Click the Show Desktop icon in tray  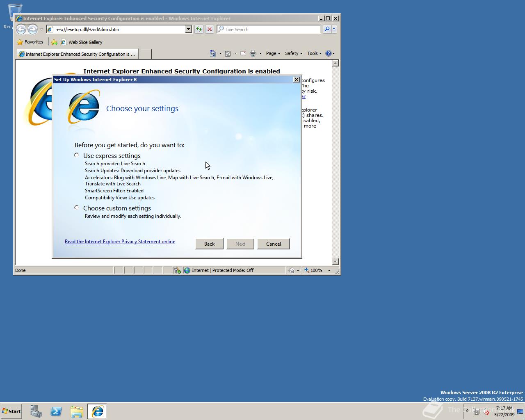[x=520, y=411]
